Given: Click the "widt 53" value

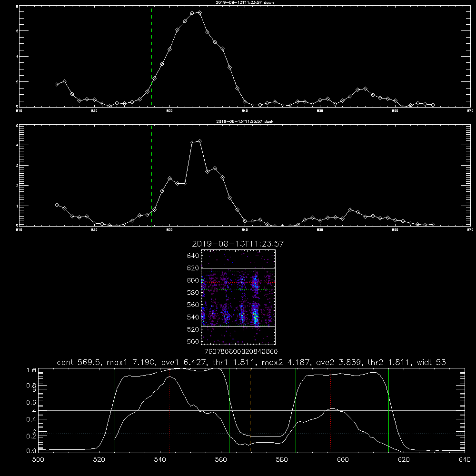Looking at the screenshot, I should tap(431, 362).
